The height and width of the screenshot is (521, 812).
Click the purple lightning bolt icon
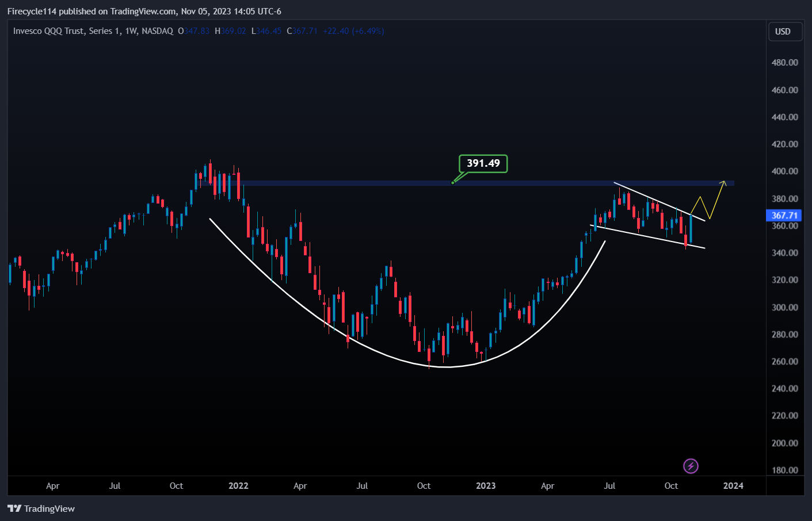coord(691,466)
